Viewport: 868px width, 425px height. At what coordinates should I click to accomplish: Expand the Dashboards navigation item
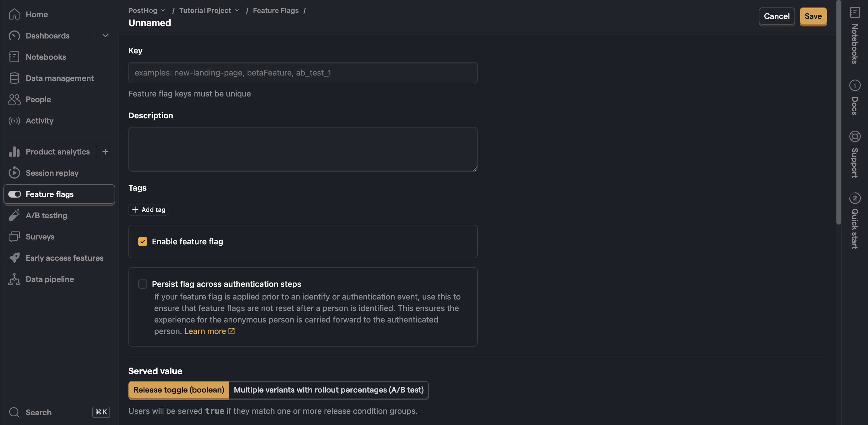(x=105, y=35)
